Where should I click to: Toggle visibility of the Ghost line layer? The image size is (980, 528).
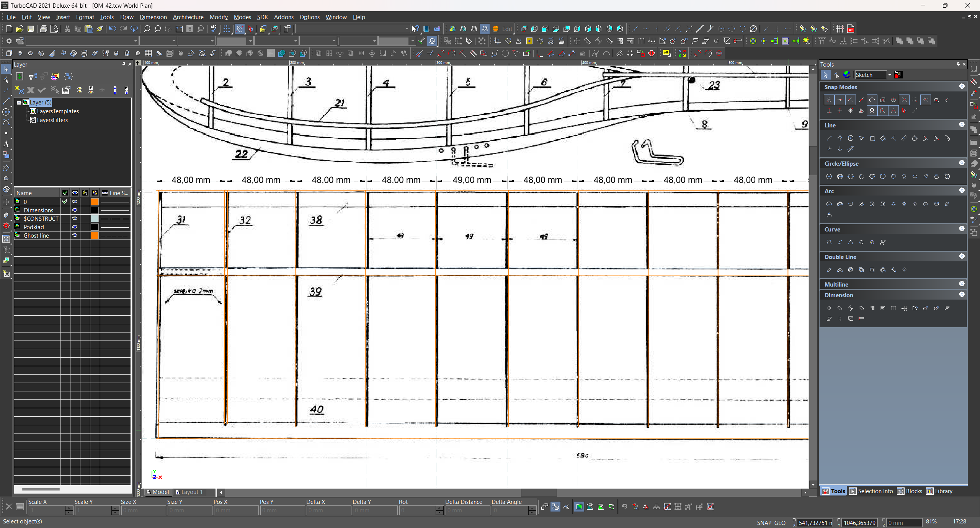(75, 236)
